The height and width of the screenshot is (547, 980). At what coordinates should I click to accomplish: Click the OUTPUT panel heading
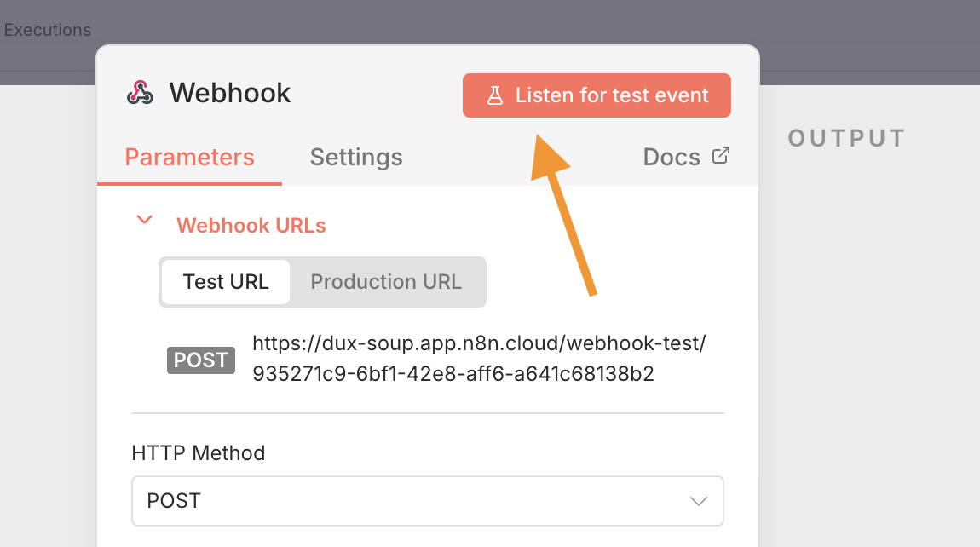(x=846, y=138)
